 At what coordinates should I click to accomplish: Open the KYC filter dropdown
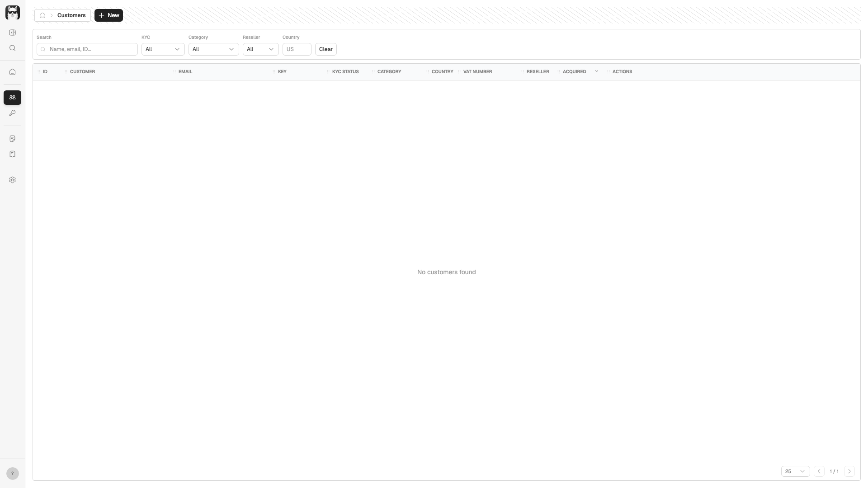pyautogui.click(x=163, y=49)
